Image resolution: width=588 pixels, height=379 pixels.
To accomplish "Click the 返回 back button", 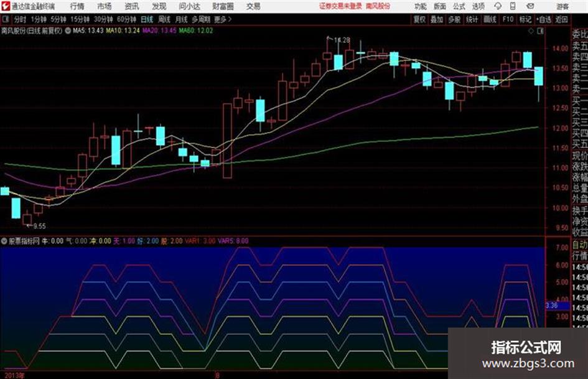I will coord(561,19).
